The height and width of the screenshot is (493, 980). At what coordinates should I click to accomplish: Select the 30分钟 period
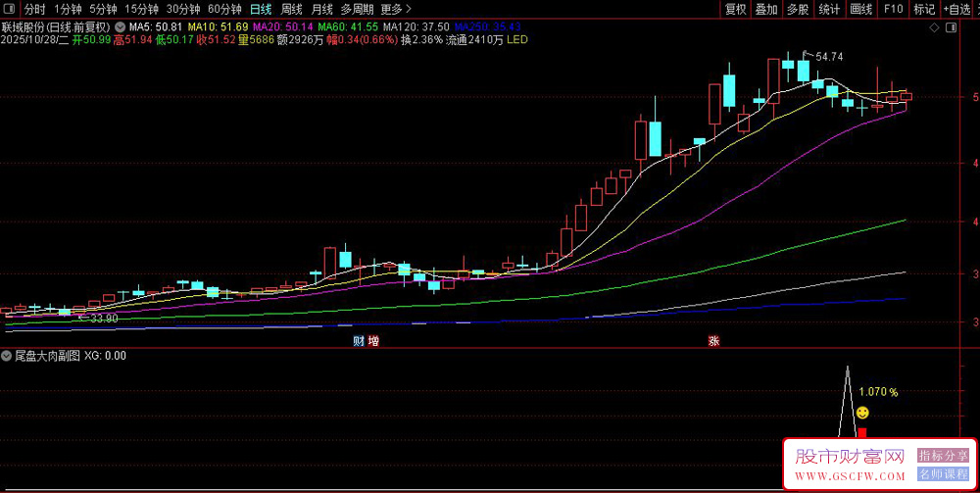[182, 9]
